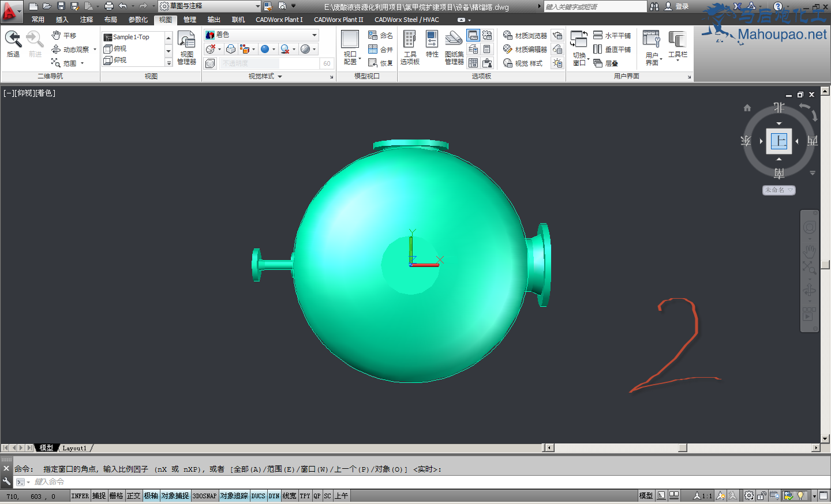This screenshot has height=504, width=831.
Task: Toggle DYN dynamic input in status bar
Action: click(274, 496)
